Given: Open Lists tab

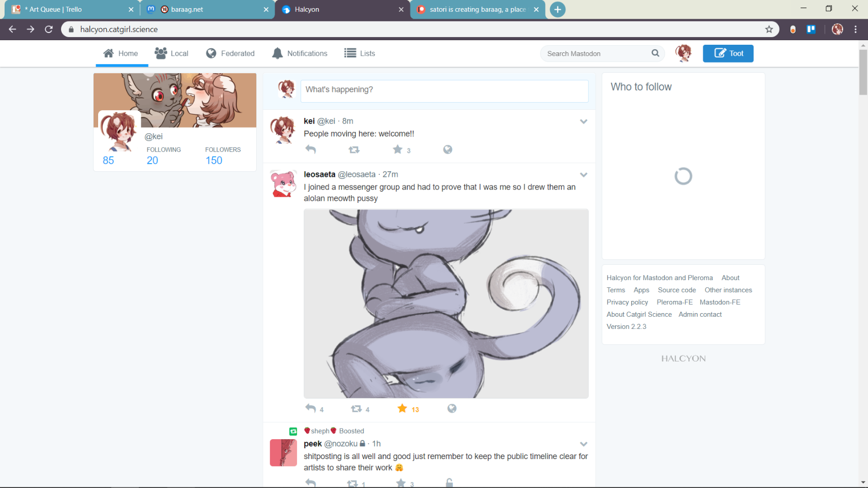Looking at the screenshot, I should (x=360, y=53).
